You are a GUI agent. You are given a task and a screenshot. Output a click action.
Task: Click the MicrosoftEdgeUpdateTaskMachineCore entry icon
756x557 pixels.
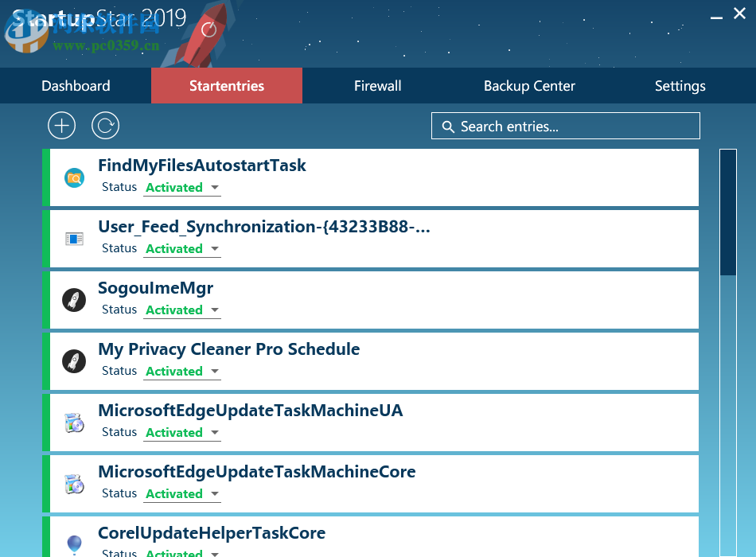(74, 484)
